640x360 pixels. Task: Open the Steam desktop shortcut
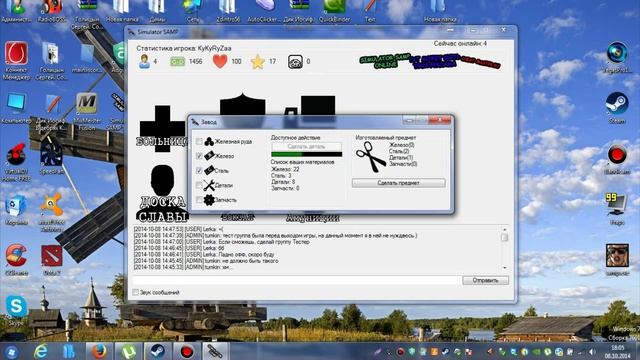tap(617, 107)
